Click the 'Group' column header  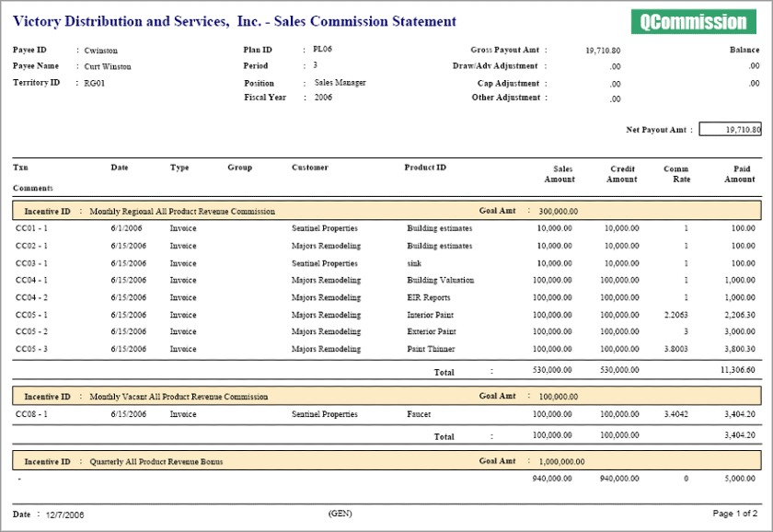pos(239,168)
